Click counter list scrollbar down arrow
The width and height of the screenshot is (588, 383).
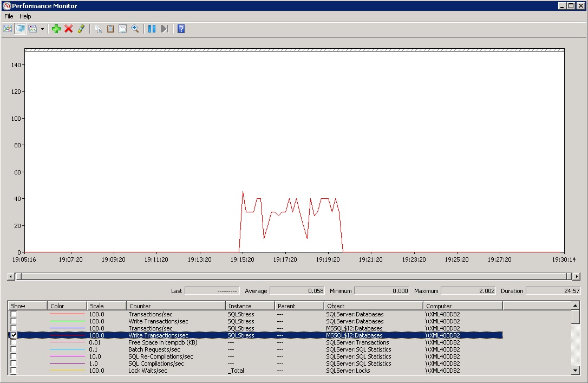576,371
